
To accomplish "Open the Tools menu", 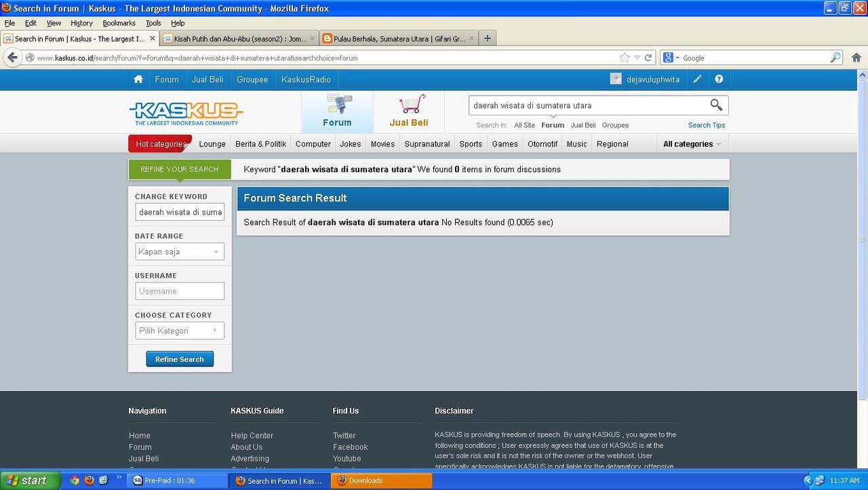I will [154, 23].
